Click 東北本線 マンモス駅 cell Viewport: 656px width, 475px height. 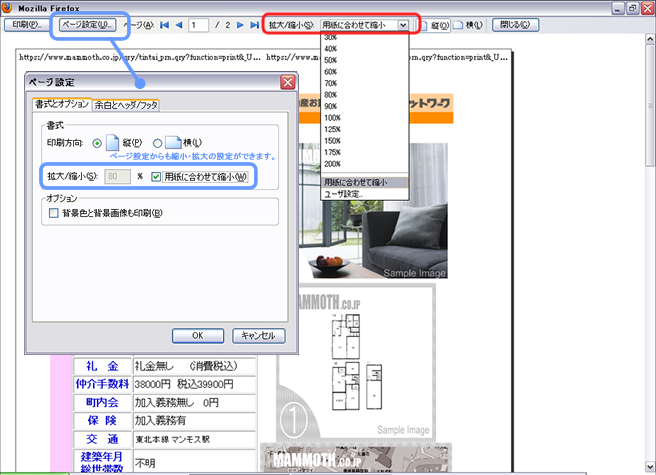[194, 439]
